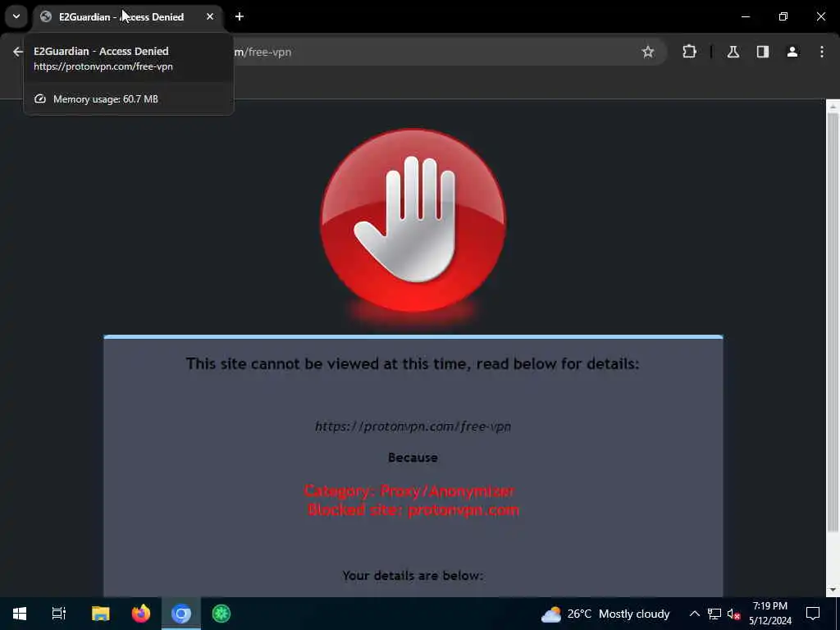
Task: Click the scrollbar up arrow
Action: 833,107
